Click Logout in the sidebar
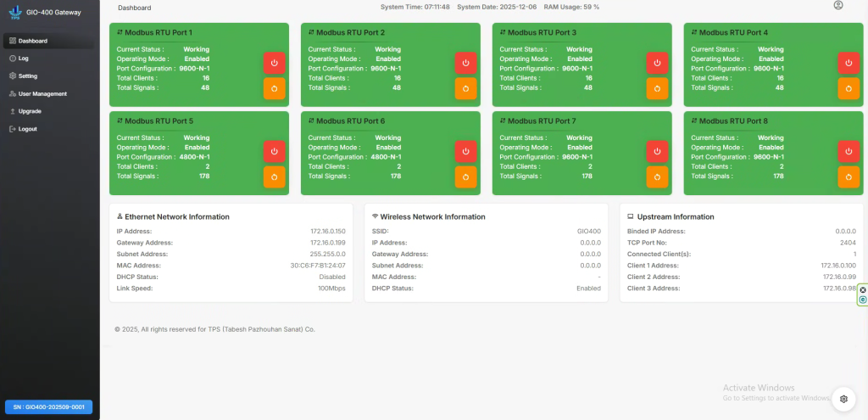This screenshot has width=868, height=420. (x=27, y=129)
